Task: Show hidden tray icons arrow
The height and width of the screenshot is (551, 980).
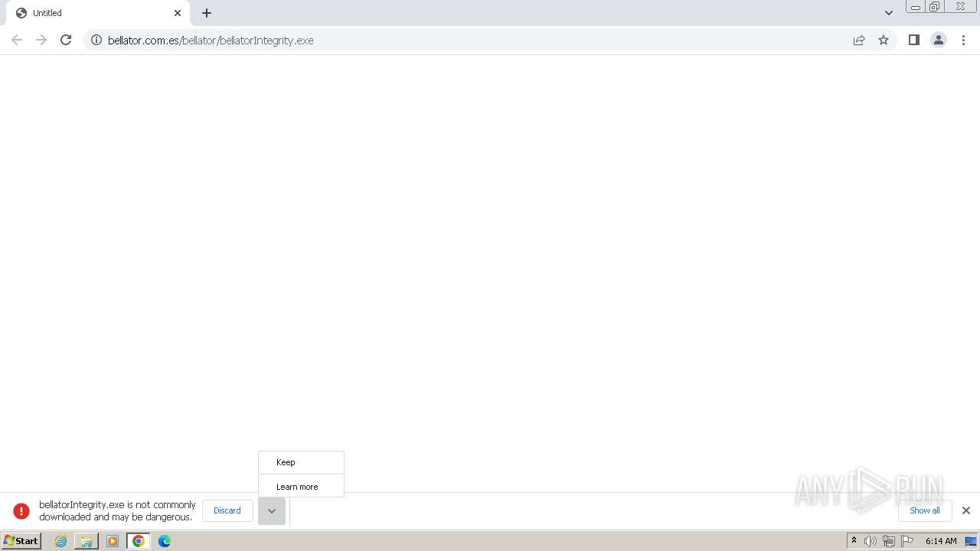Action: point(854,541)
